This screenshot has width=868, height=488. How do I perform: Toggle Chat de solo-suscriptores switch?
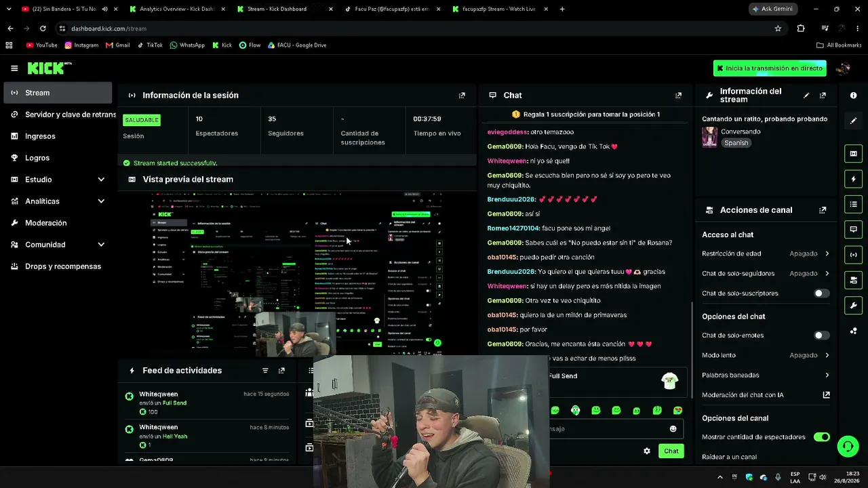821,293
